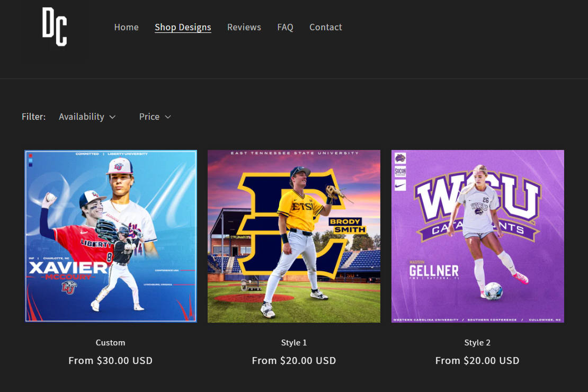Open the Xavier McCoury Custom design thumbnail
This screenshot has height=392, width=588.
(111, 236)
